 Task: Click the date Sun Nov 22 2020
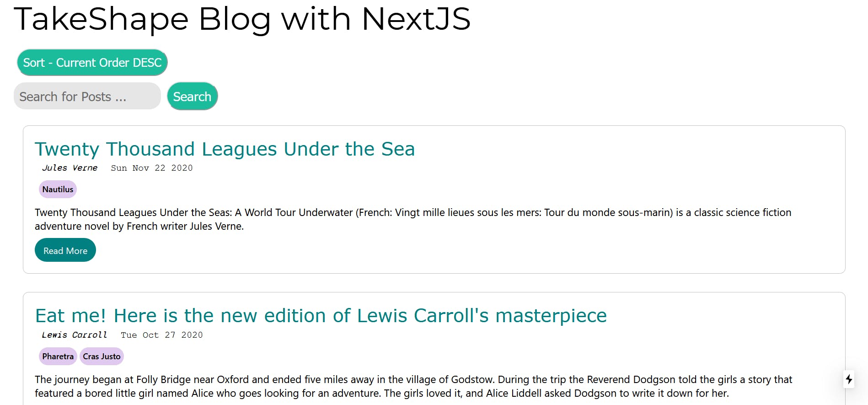click(x=152, y=168)
